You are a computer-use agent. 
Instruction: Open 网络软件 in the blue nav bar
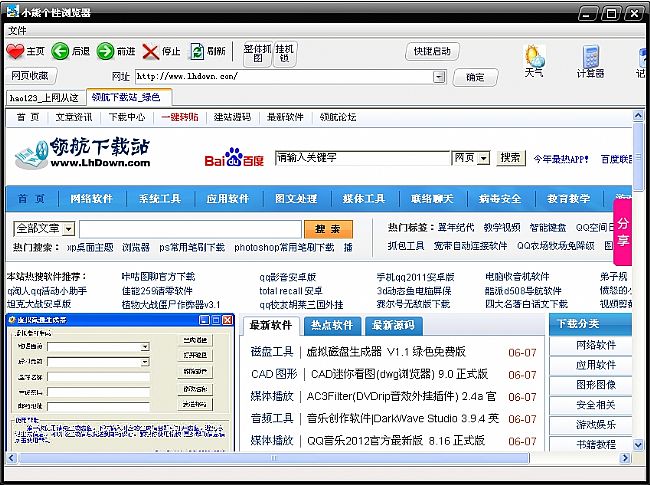pos(91,199)
